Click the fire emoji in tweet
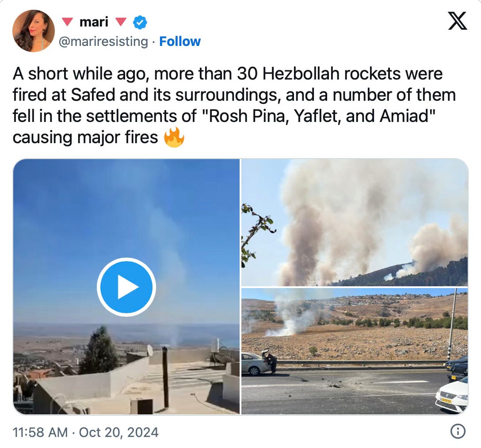481x448 pixels. click(x=174, y=137)
